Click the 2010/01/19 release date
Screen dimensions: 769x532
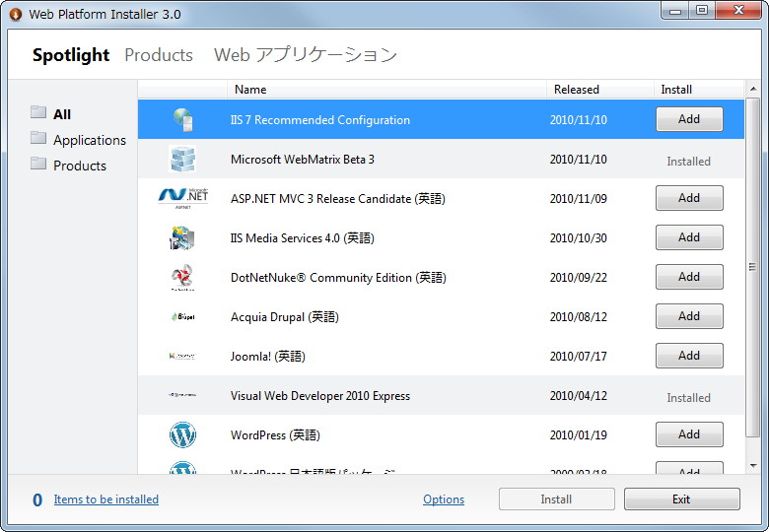[x=578, y=435]
